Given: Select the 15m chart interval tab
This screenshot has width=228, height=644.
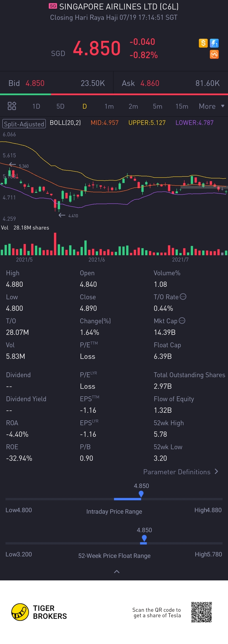Looking at the screenshot, I should point(182,106).
